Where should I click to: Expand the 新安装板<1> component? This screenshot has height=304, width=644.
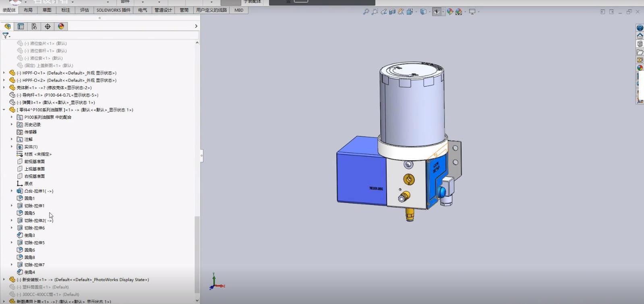[x=4, y=279]
